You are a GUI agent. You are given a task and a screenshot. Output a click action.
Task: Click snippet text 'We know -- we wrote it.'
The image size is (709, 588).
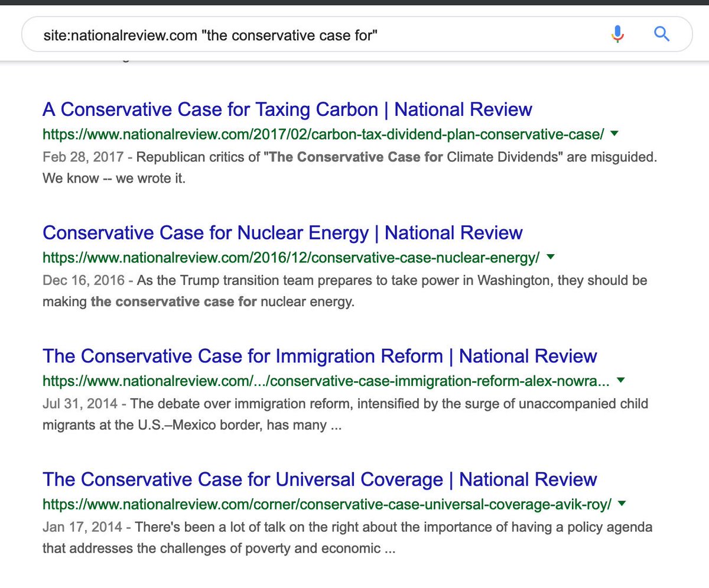point(114,178)
